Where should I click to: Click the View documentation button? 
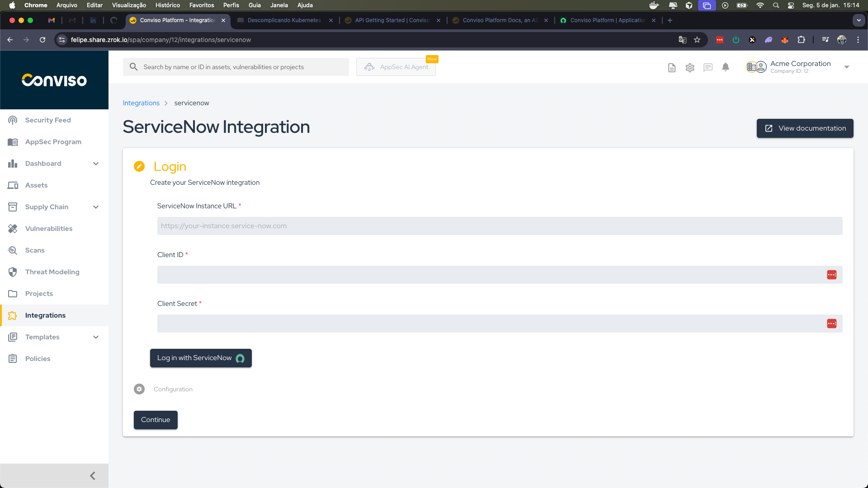click(805, 128)
